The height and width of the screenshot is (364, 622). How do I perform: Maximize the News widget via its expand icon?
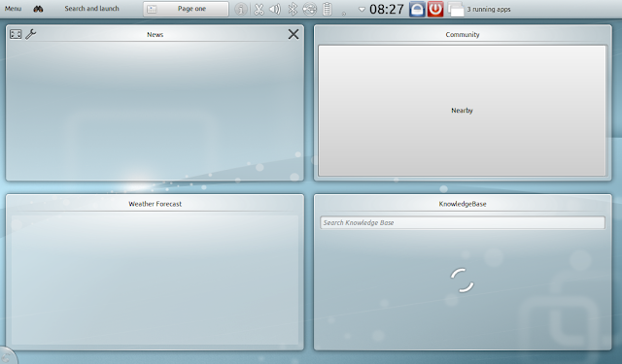[x=16, y=34]
